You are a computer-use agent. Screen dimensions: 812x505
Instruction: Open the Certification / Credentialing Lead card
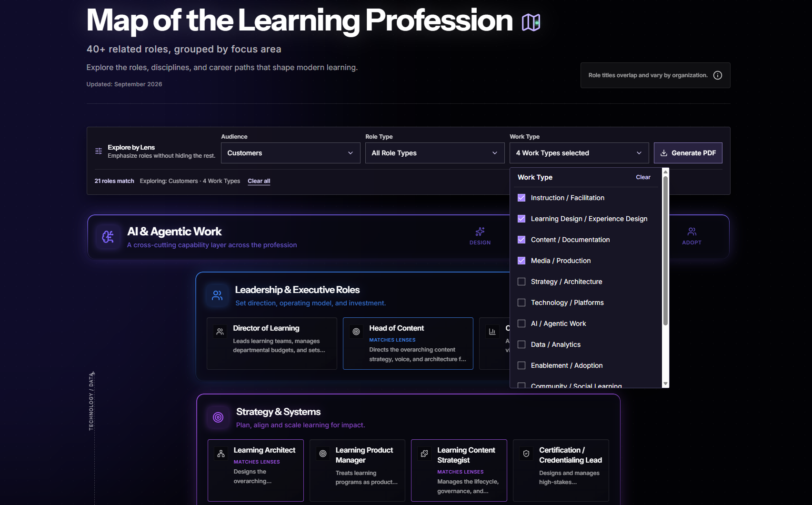point(561,470)
